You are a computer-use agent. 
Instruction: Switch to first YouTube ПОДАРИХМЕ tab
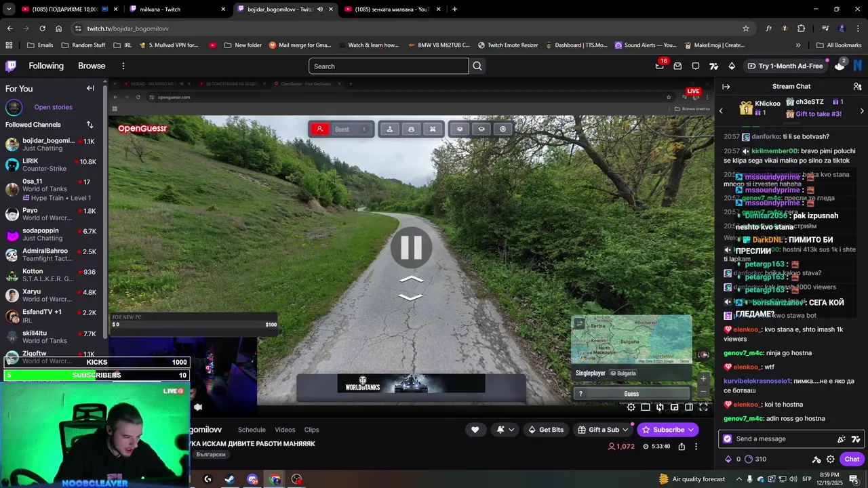(x=71, y=9)
